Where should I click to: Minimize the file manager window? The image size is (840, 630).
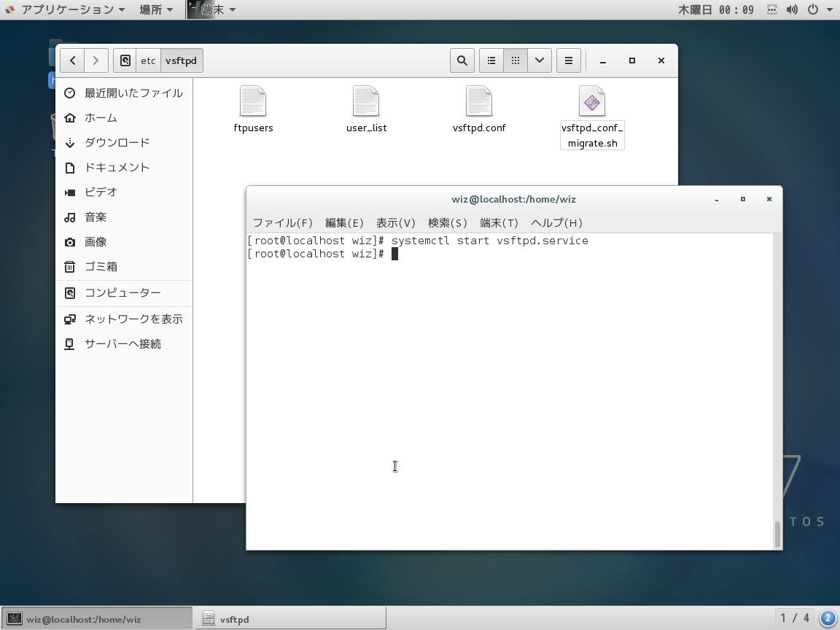coord(603,61)
